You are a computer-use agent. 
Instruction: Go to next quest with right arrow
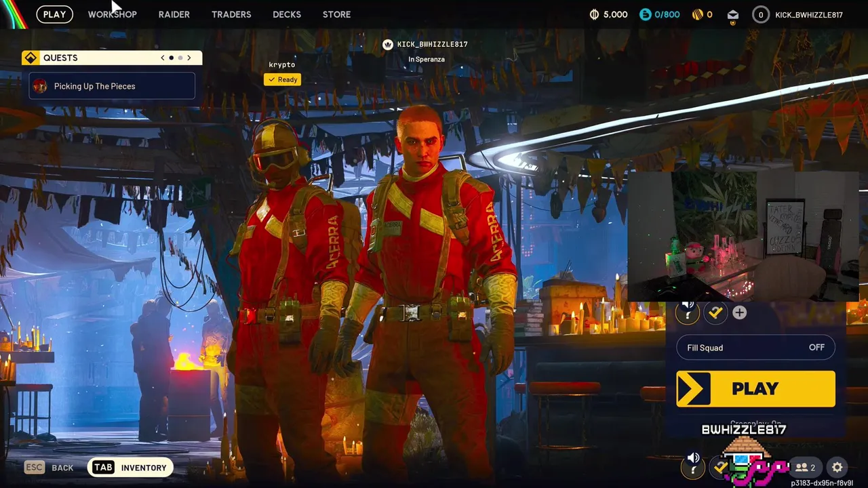[189, 58]
